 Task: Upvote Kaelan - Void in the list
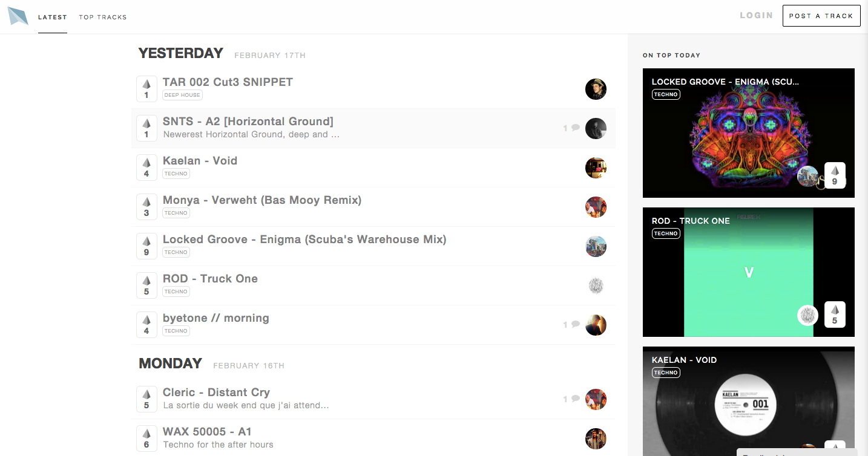pos(146,168)
